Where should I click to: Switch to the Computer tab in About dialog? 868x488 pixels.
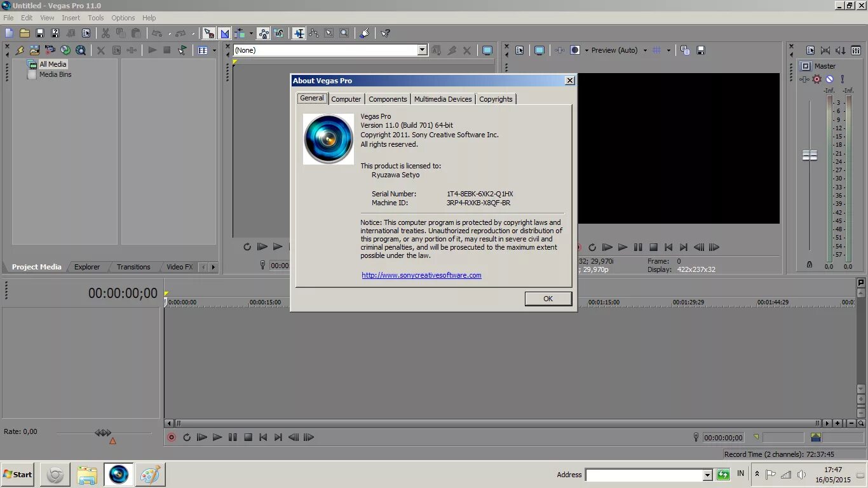346,99
